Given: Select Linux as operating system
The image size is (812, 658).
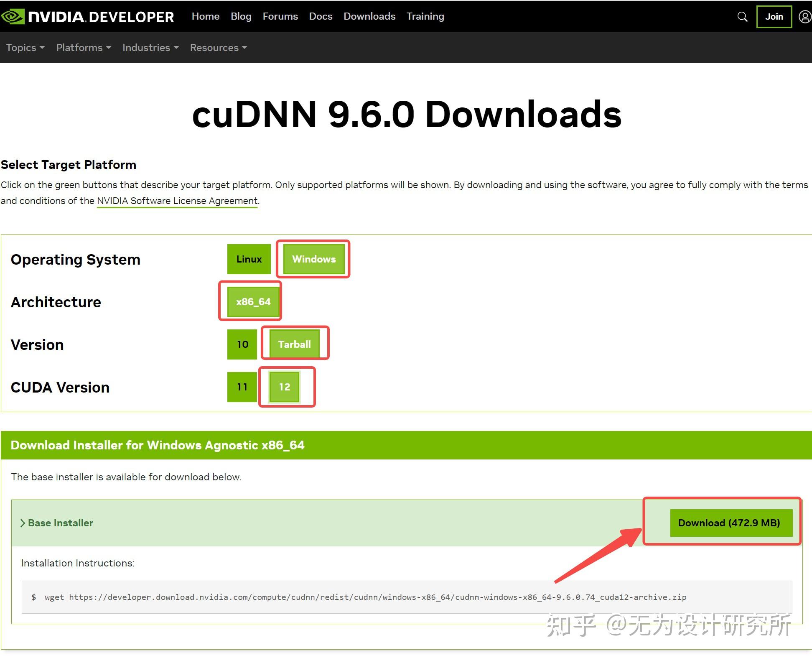Looking at the screenshot, I should tap(249, 259).
